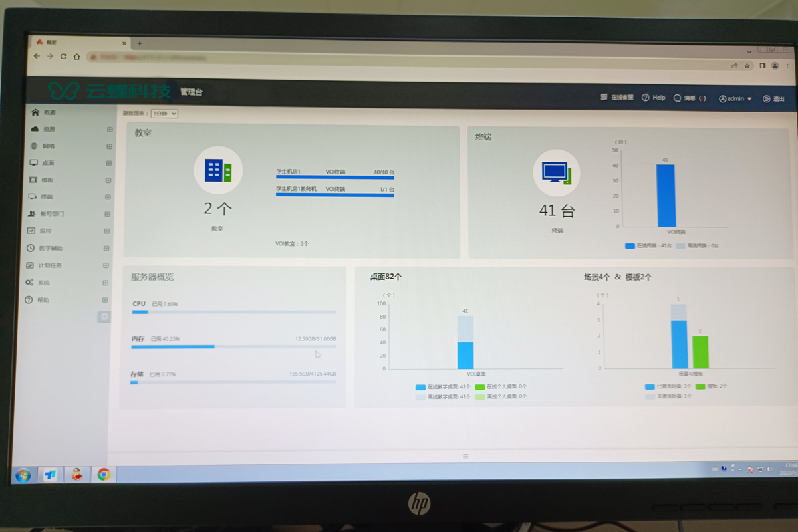The width and height of the screenshot is (798, 532).
Task: Open the 概要 home icon in sidebar
Action: point(35,112)
